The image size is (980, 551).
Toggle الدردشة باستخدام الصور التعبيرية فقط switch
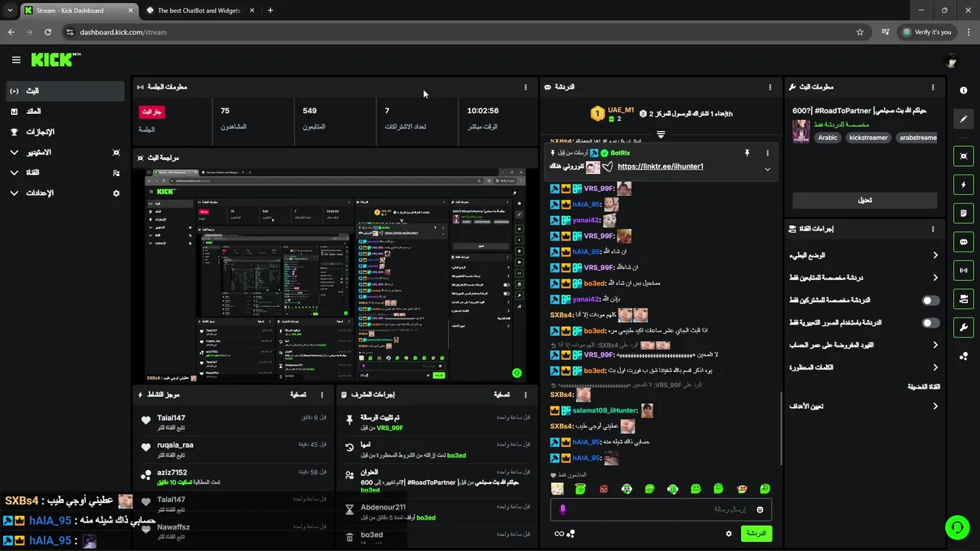[x=930, y=323]
